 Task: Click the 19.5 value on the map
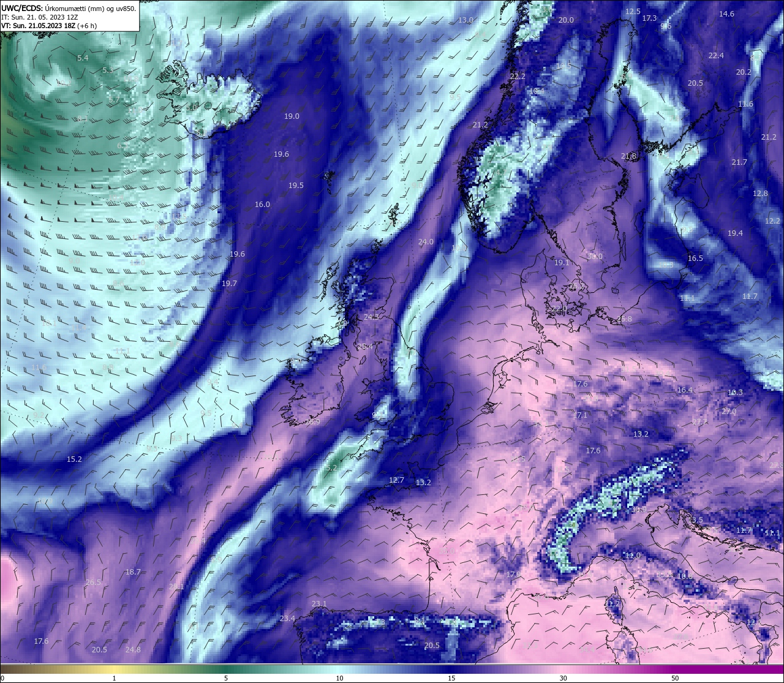coord(296,185)
